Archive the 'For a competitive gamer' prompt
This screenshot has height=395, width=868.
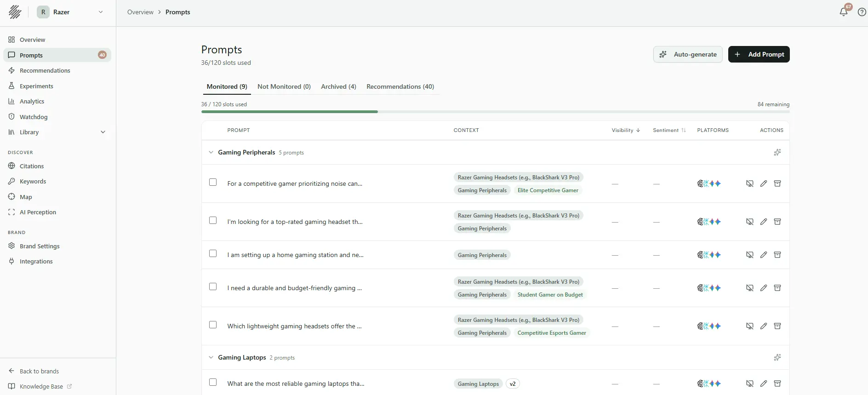pyautogui.click(x=777, y=183)
